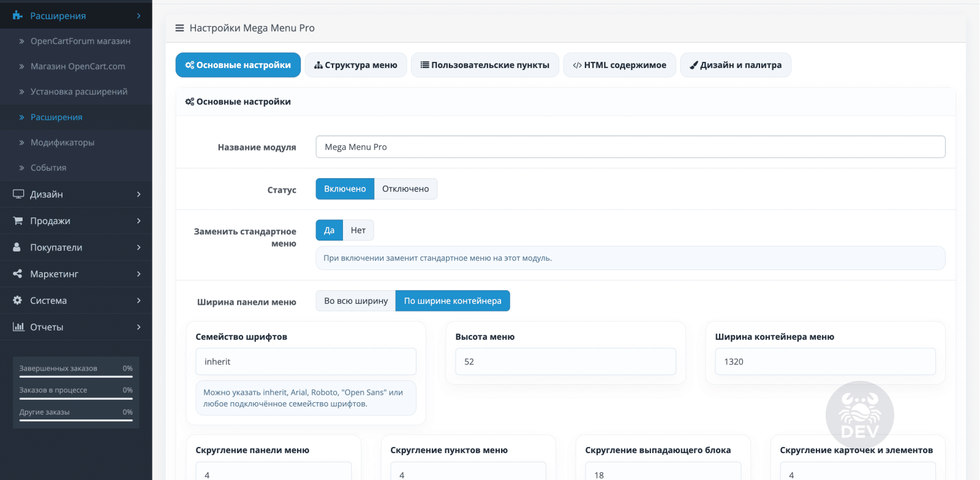Open the Структура меню tab
Screen dimensions: 980x480
click(356, 65)
